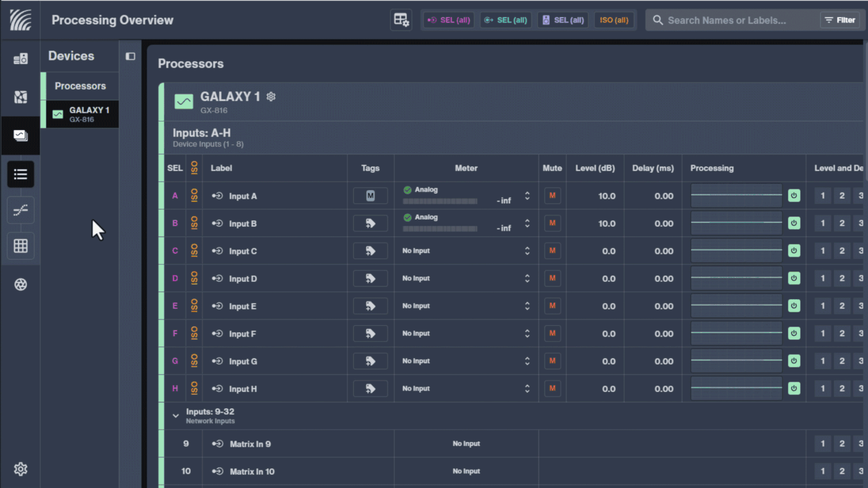Select GALAXY 1 device in sidebar
Screen dimensions: 868x488
coord(82,114)
